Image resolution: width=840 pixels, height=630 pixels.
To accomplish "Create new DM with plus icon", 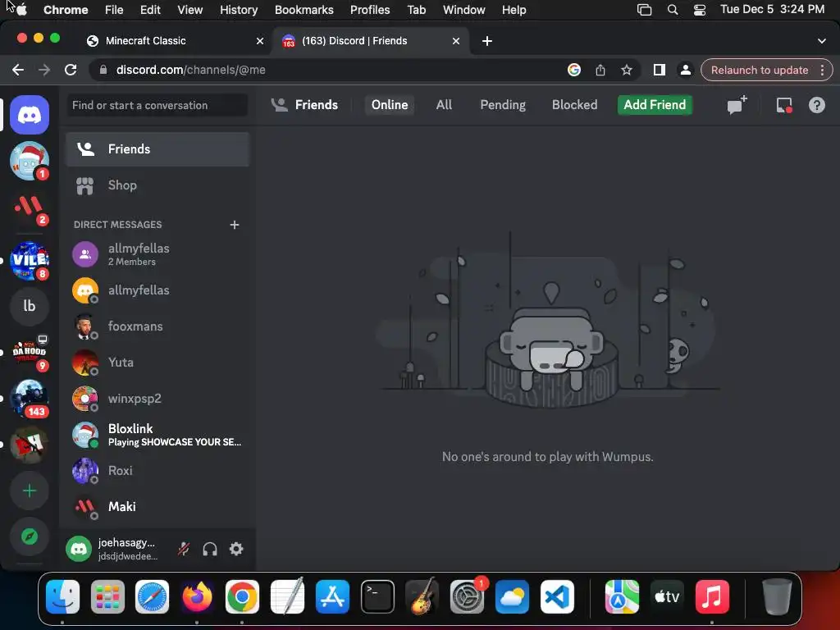I will pos(234,225).
